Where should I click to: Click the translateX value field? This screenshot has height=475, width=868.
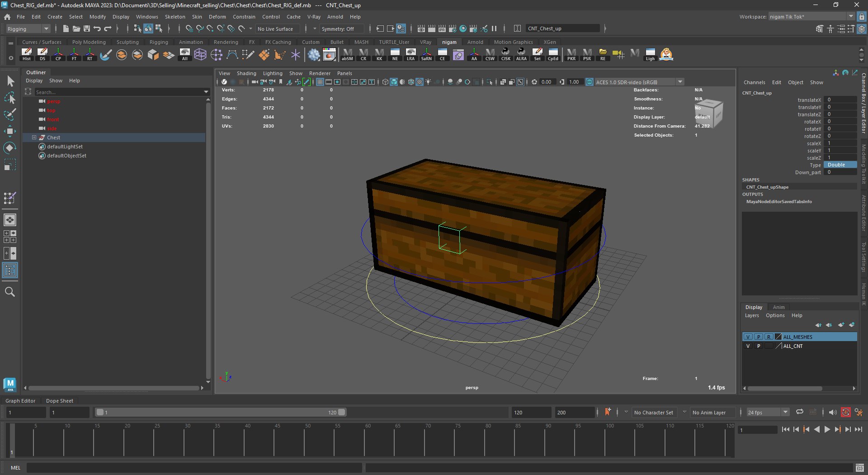pos(840,100)
